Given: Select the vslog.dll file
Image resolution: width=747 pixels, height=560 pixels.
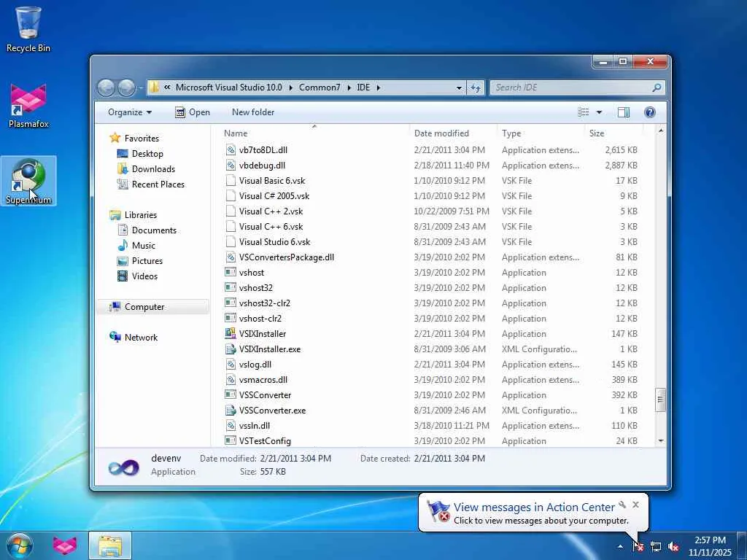Looking at the screenshot, I should tap(255, 365).
